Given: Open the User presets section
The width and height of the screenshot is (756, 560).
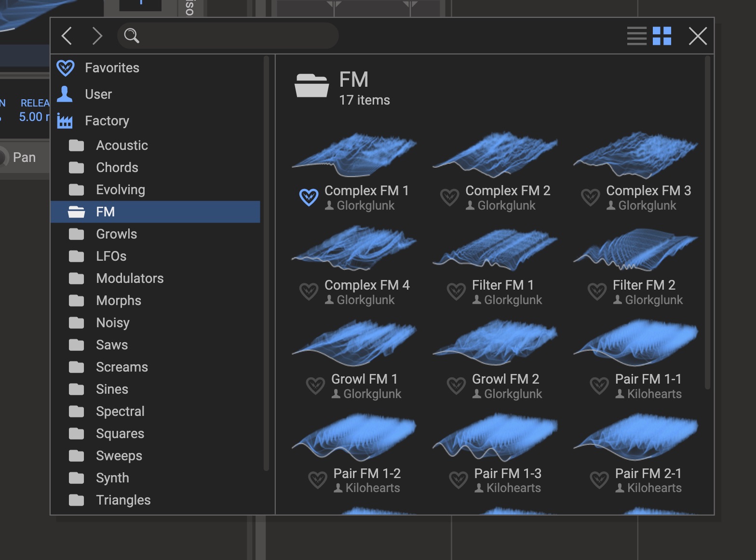Looking at the screenshot, I should (98, 94).
